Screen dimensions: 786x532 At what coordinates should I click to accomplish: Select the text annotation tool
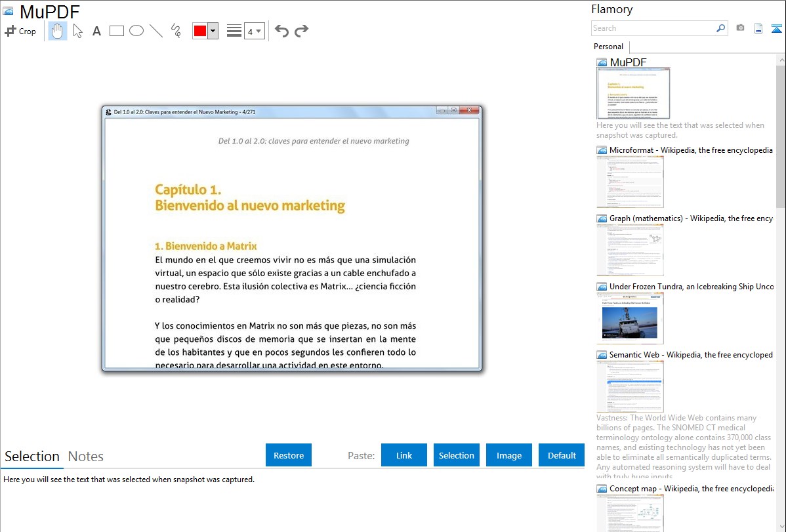point(96,31)
